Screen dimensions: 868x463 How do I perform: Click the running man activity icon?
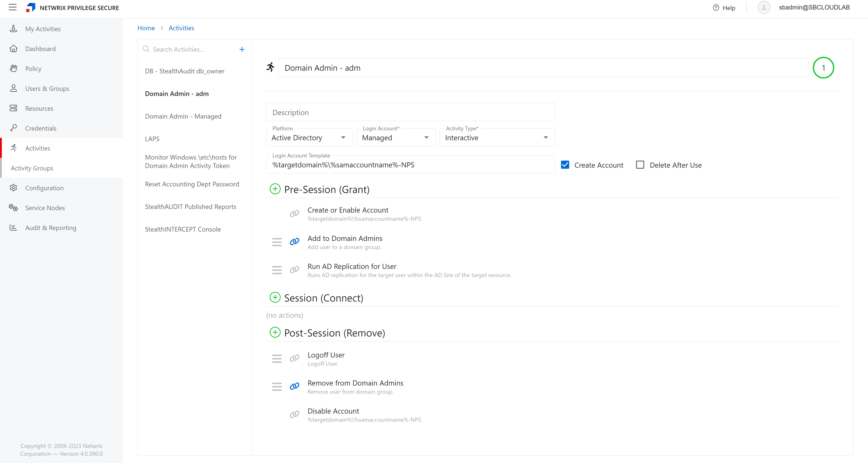tap(270, 67)
